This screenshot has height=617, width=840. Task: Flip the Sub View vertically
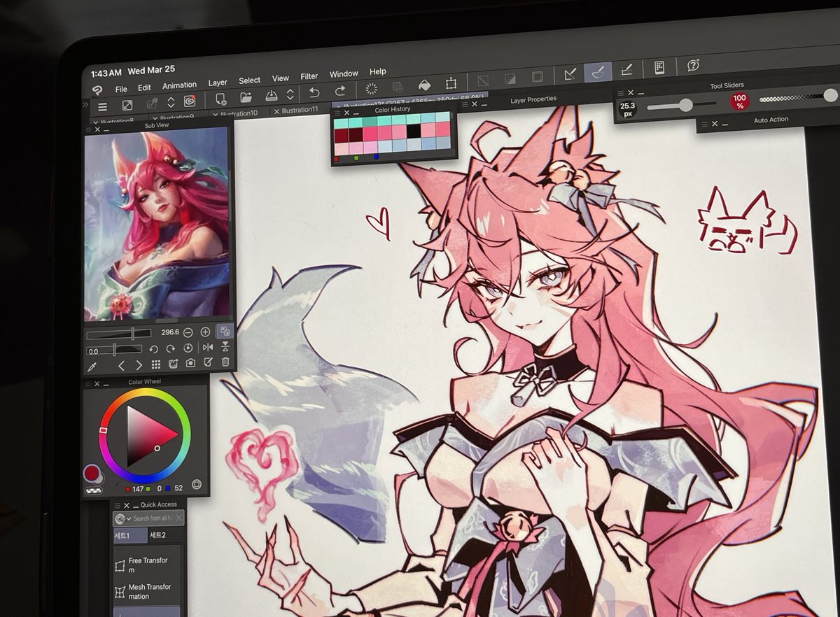click(x=225, y=346)
